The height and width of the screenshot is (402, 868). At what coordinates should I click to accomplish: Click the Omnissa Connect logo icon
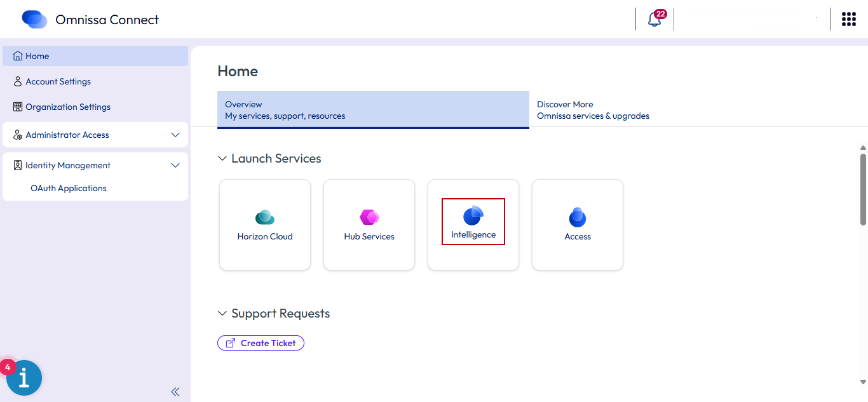(34, 19)
